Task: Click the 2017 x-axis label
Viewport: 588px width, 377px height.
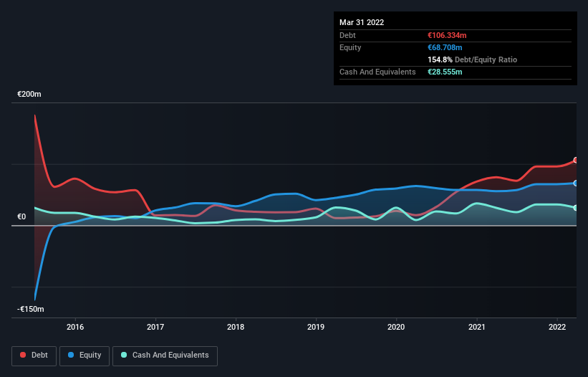Action: coord(155,327)
